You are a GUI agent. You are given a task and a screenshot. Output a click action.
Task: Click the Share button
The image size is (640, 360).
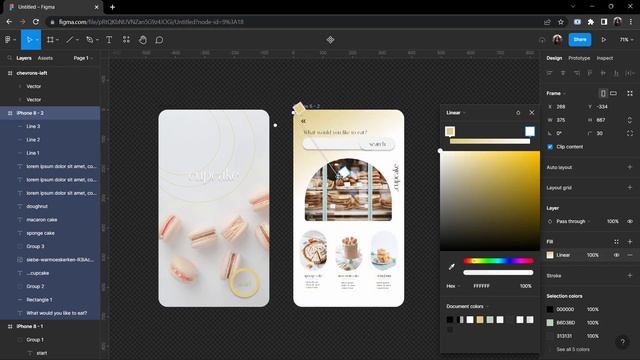[x=580, y=40]
